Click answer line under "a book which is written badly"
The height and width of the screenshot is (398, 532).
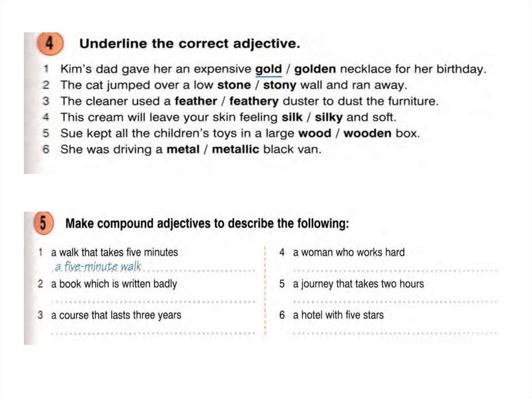pos(153,301)
